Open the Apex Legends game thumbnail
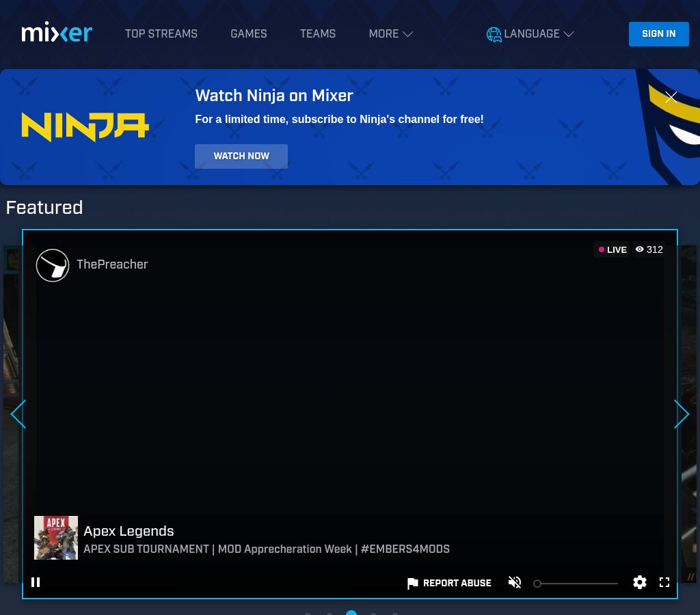 coord(56,538)
